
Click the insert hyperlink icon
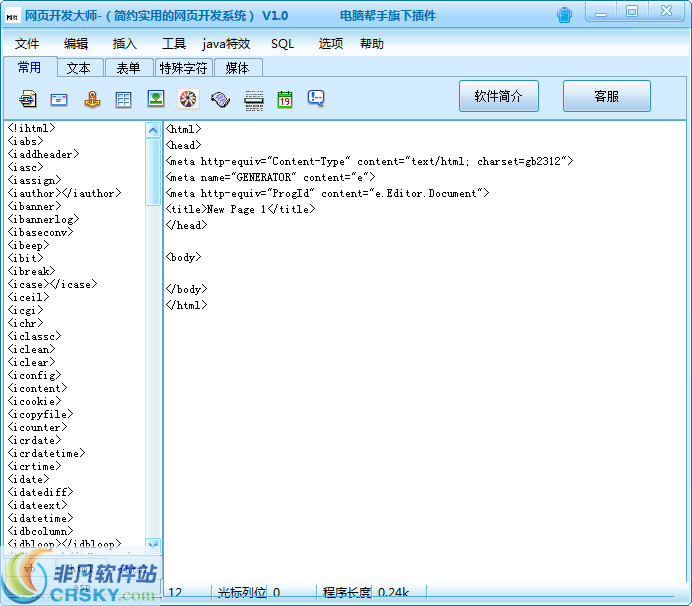click(28, 99)
